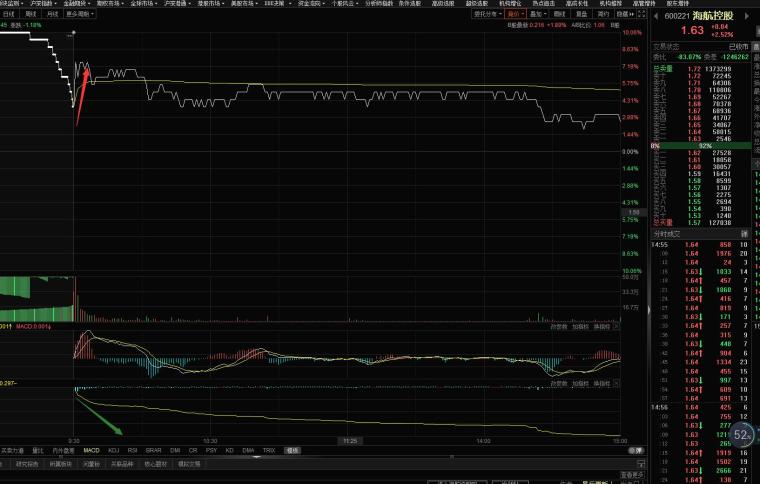Viewport: 760px width, 484px height.
Task: Select the DMA indicator tab
Action: pos(248,451)
